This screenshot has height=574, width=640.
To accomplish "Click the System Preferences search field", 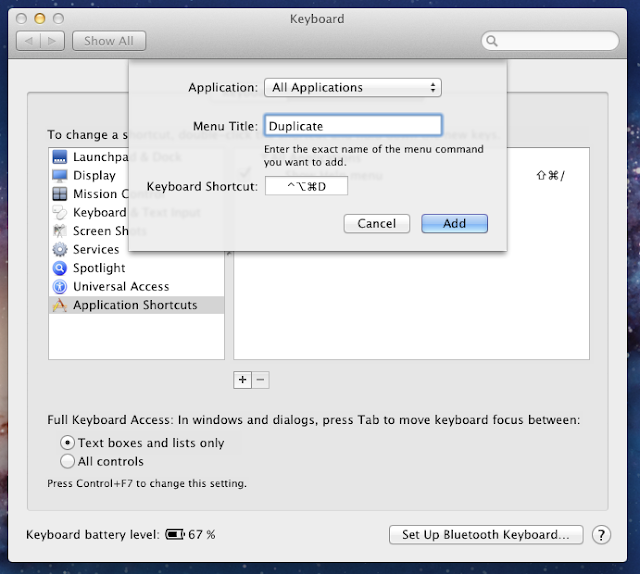I will 550,41.
